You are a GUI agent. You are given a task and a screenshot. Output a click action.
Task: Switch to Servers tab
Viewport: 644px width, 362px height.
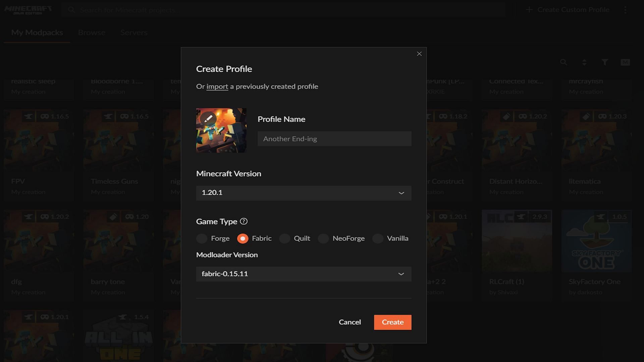[134, 33]
